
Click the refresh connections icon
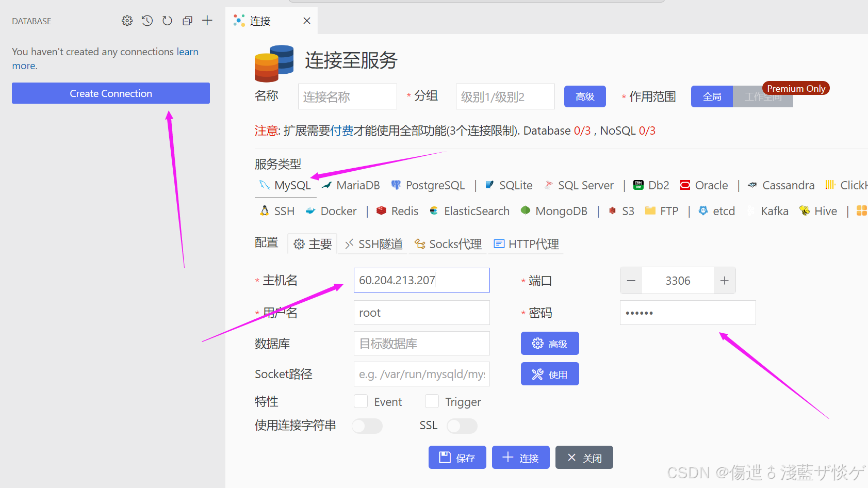pos(167,21)
